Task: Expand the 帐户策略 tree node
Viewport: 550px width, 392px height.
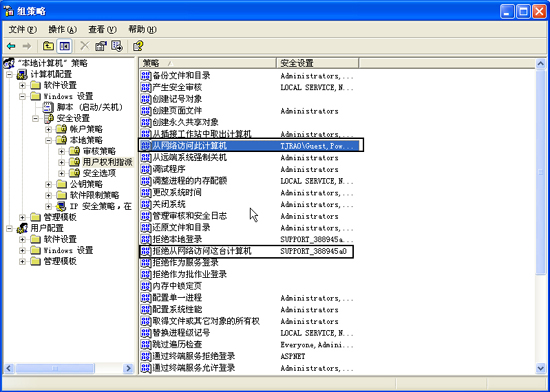Action: tap(48, 129)
